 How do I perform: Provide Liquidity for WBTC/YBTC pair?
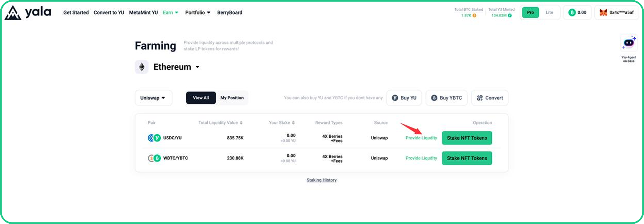421,158
